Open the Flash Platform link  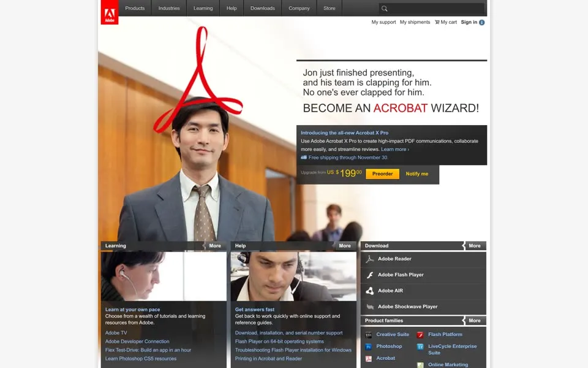445,335
